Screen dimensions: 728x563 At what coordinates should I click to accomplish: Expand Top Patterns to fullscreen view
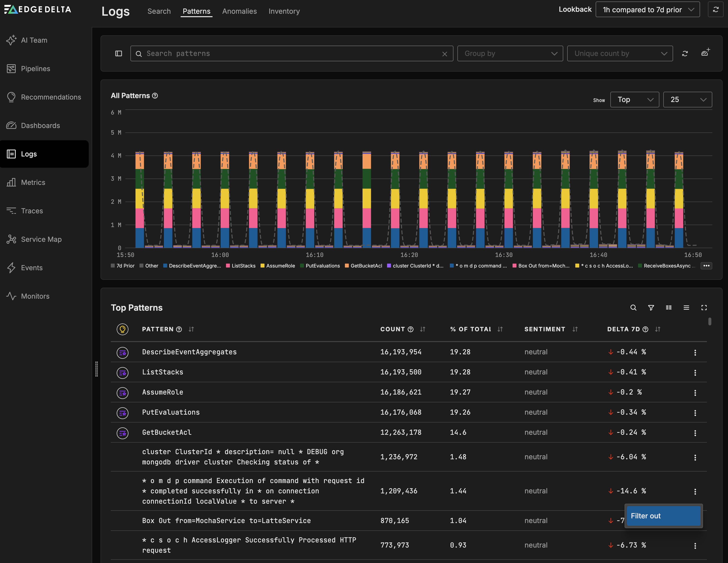704,307
